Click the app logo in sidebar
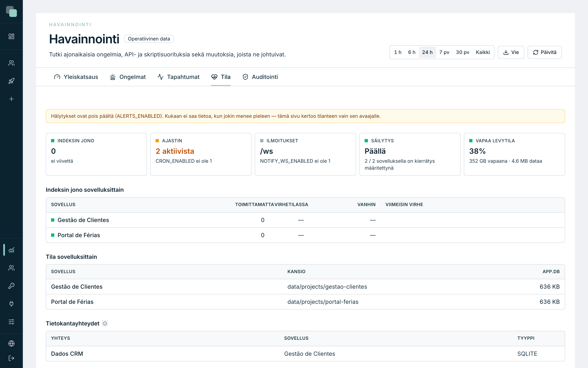588x368 pixels. (x=11, y=11)
